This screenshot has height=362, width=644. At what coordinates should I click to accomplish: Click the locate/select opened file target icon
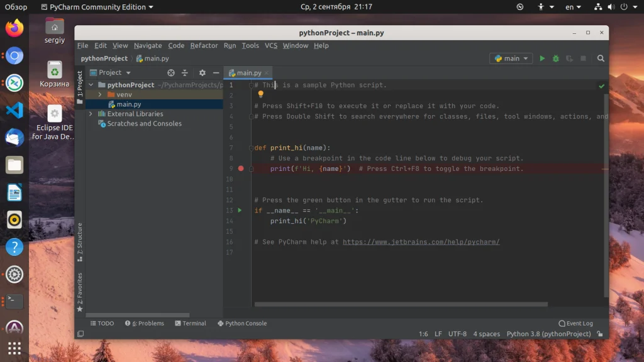pos(171,73)
